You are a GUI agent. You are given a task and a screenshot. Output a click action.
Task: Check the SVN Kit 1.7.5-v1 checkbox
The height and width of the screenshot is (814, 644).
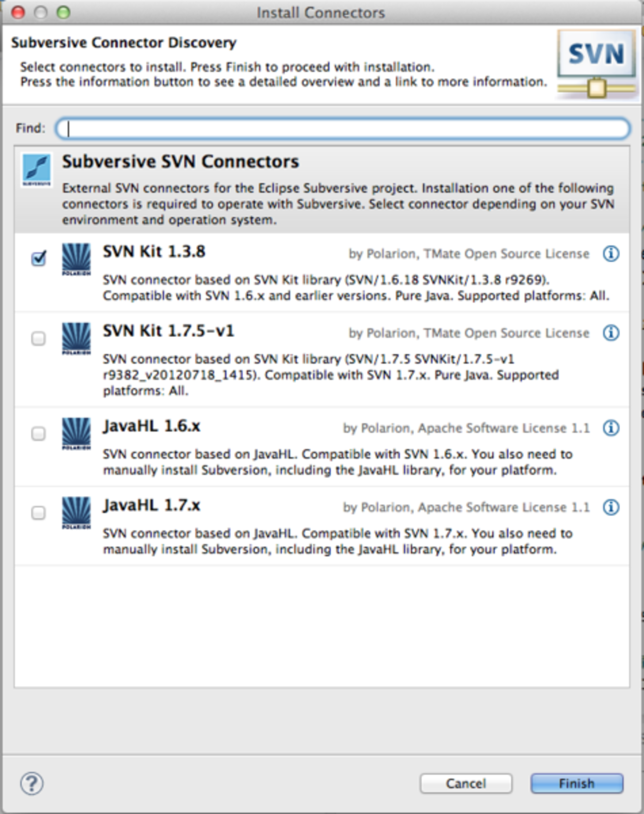[39, 339]
